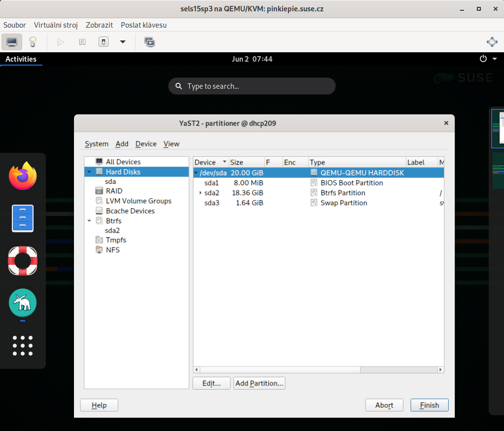Click the pause virtual machine icon
504x431 pixels.
[82, 42]
